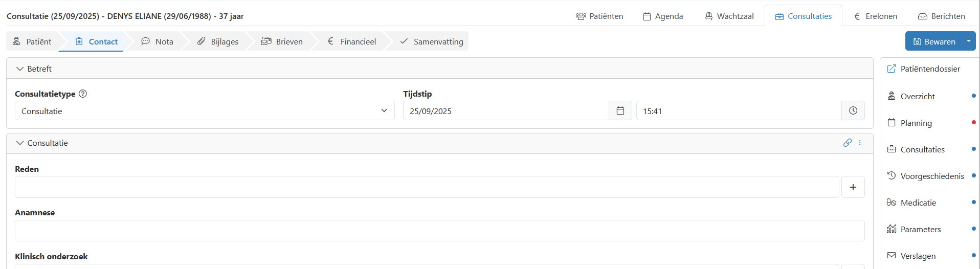Click the Bewaren save button
Image resolution: width=980 pixels, height=269 pixels.
pyautogui.click(x=934, y=41)
